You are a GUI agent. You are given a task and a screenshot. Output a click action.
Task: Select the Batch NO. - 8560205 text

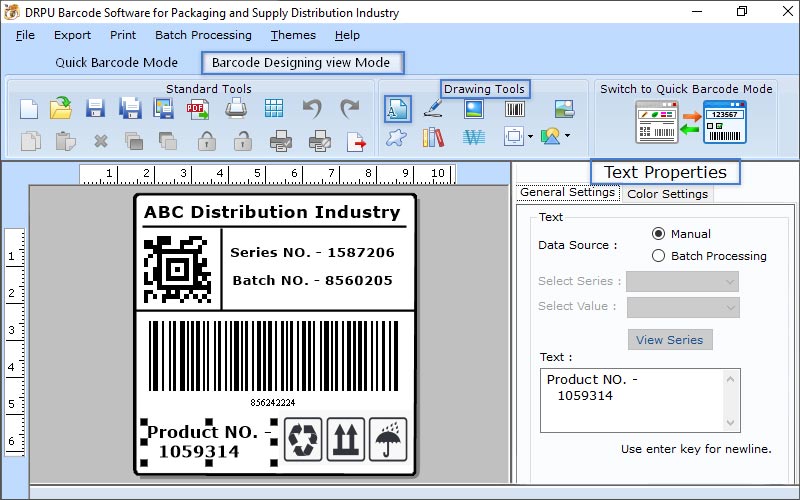pos(313,280)
